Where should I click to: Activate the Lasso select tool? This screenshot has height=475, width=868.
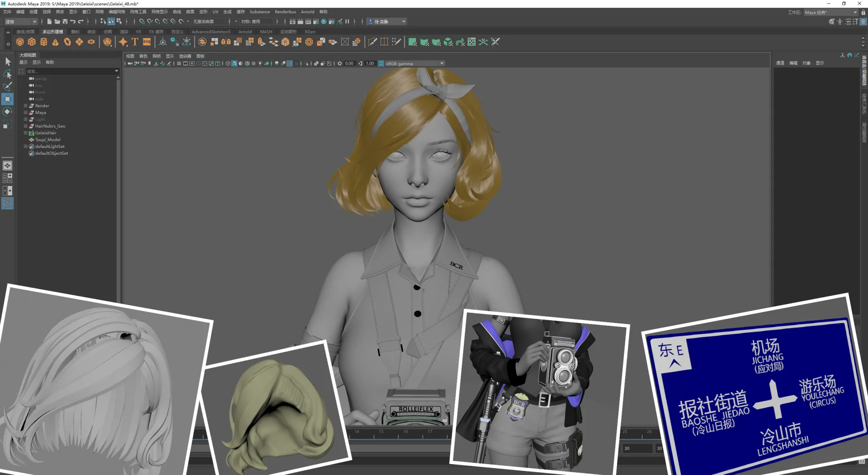pyautogui.click(x=8, y=74)
